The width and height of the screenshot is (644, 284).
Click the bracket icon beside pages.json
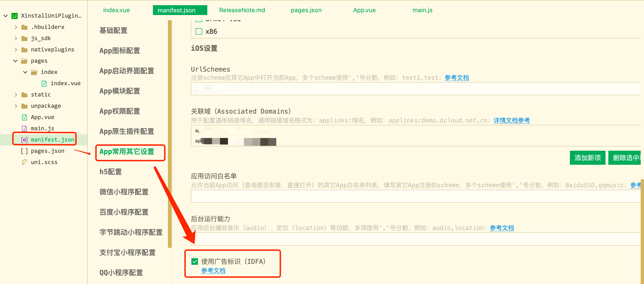coord(24,151)
